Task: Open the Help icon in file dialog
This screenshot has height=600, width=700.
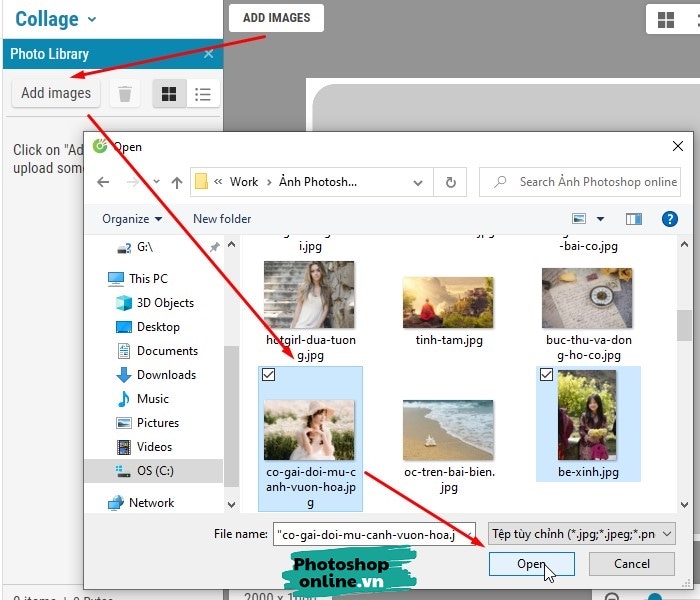Action: click(670, 219)
